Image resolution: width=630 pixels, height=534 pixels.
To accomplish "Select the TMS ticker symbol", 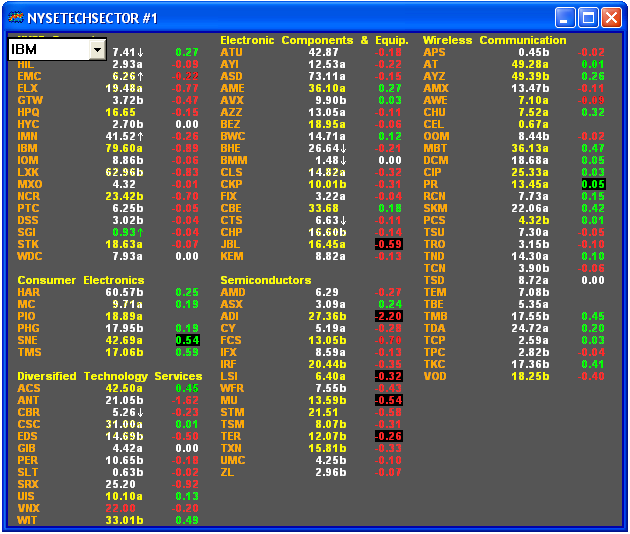I will tap(29, 352).
